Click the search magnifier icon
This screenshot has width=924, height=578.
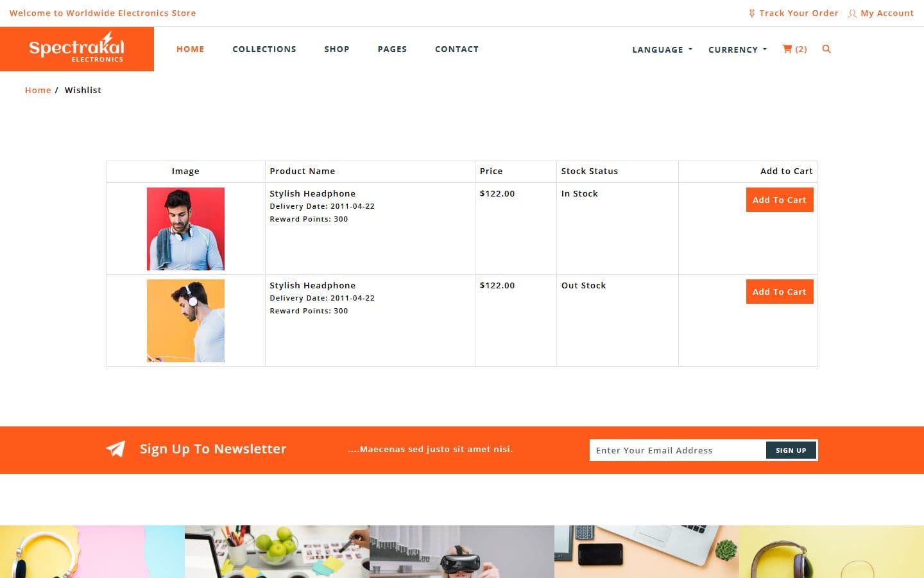point(826,49)
